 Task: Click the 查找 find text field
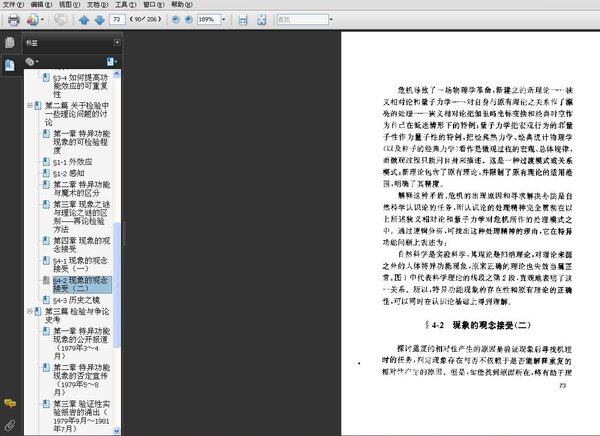point(303,19)
